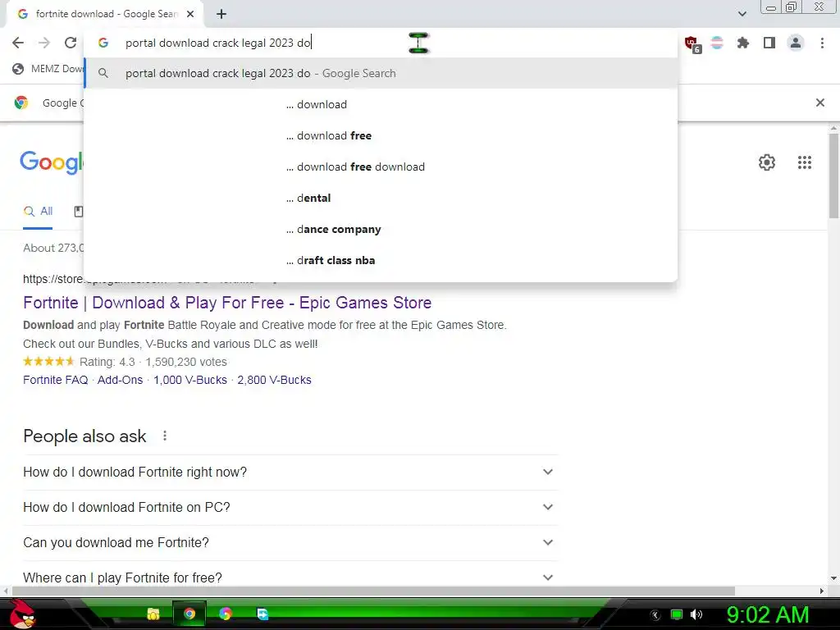Expand 'How do I download Fortnite on PC?'
Viewport: 840px width, 630px height.
click(x=290, y=507)
